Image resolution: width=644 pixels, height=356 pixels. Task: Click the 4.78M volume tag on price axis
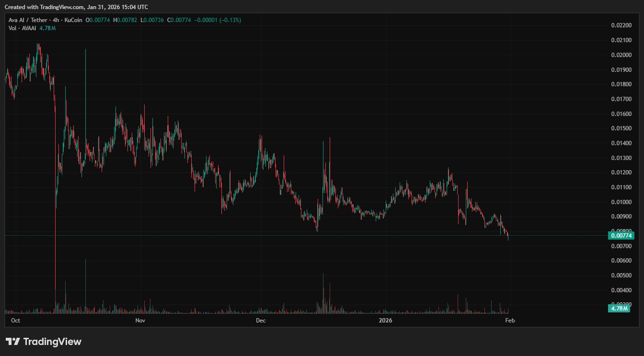tap(618, 308)
